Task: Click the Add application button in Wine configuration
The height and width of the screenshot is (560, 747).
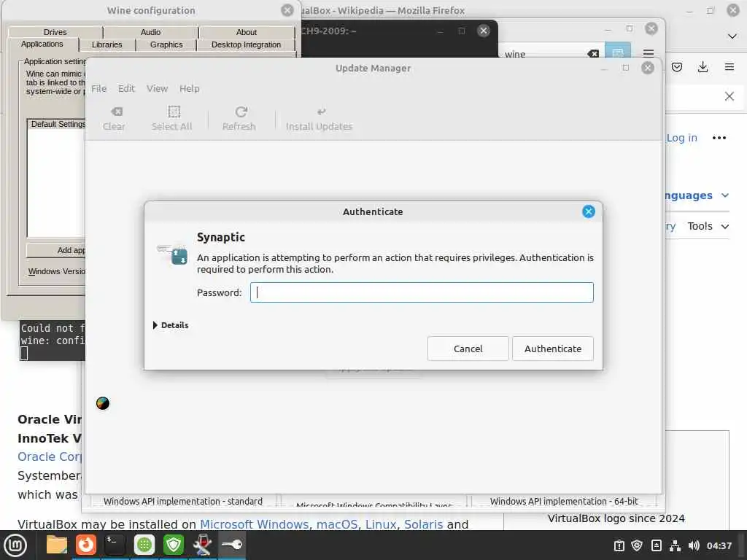Action: tap(56, 250)
